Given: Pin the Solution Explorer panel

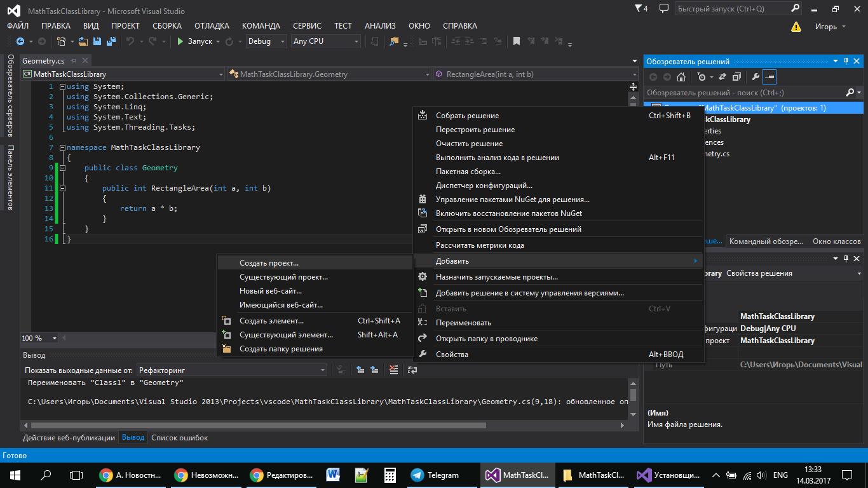Looking at the screenshot, I should (x=846, y=62).
